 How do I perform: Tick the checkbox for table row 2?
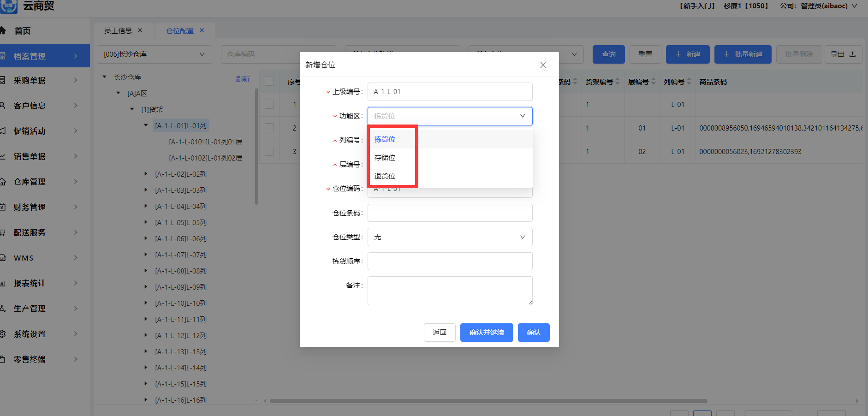click(x=269, y=128)
